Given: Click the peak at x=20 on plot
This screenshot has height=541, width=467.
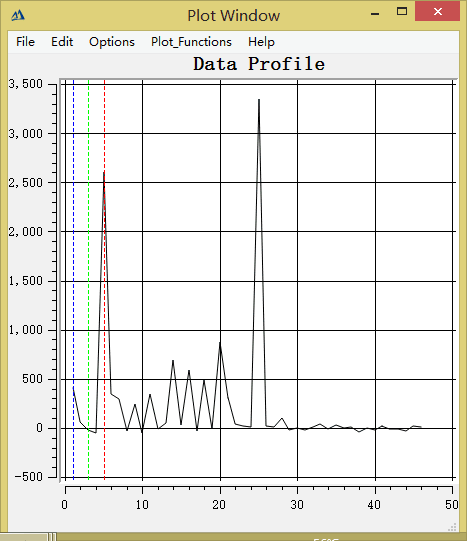Looking at the screenshot, I should tap(220, 343).
